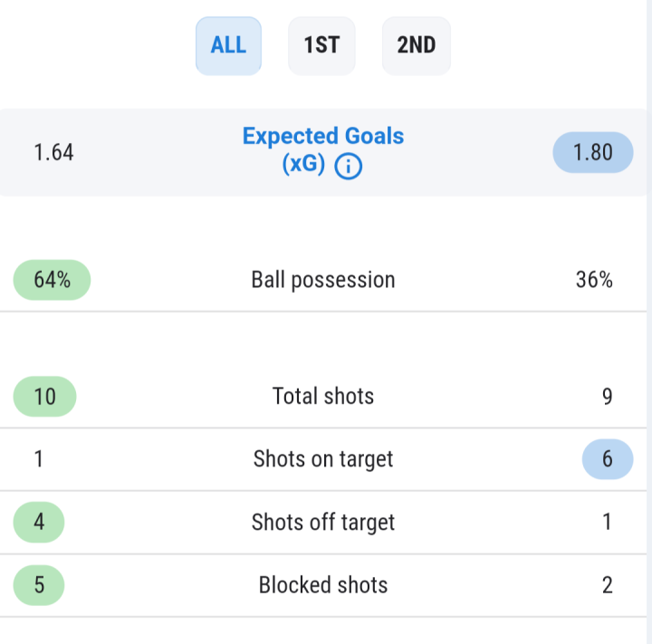Open the Ball possession row label
This screenshot has height=644, width=652.
click(x=323, y=280)
